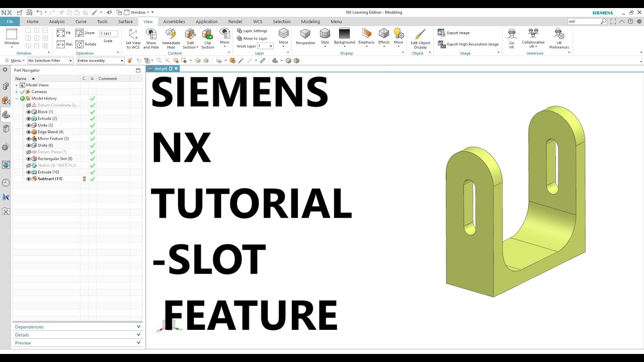Hide the Extrude (2) feature
The image size is (644, 362).
[x=28, y=119]
